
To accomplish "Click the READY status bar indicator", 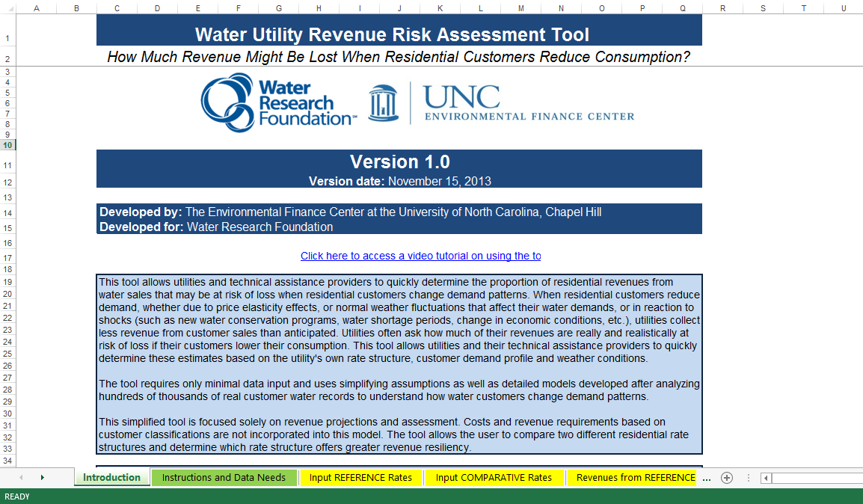I will click(17, 497).
